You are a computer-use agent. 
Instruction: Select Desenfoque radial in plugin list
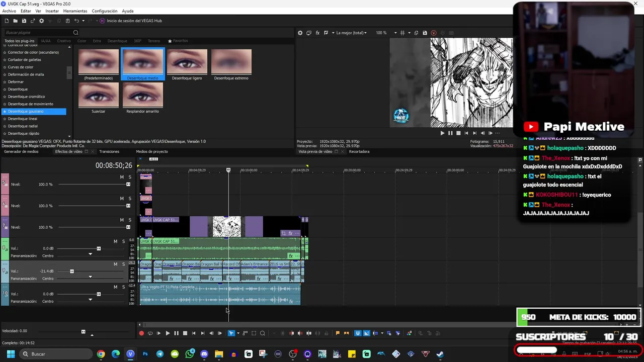pyautogui.click(x=23, y=126)
